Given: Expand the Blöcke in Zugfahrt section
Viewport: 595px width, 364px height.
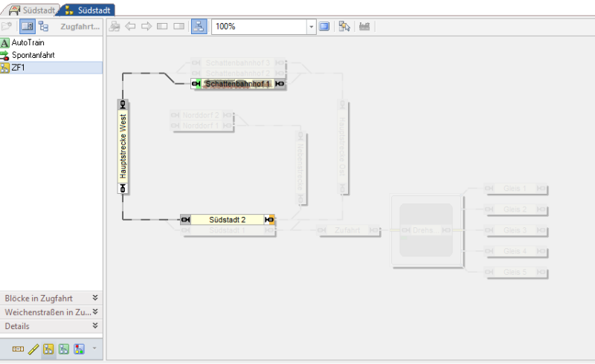Looking at the screenshot, I should [95, 297].
